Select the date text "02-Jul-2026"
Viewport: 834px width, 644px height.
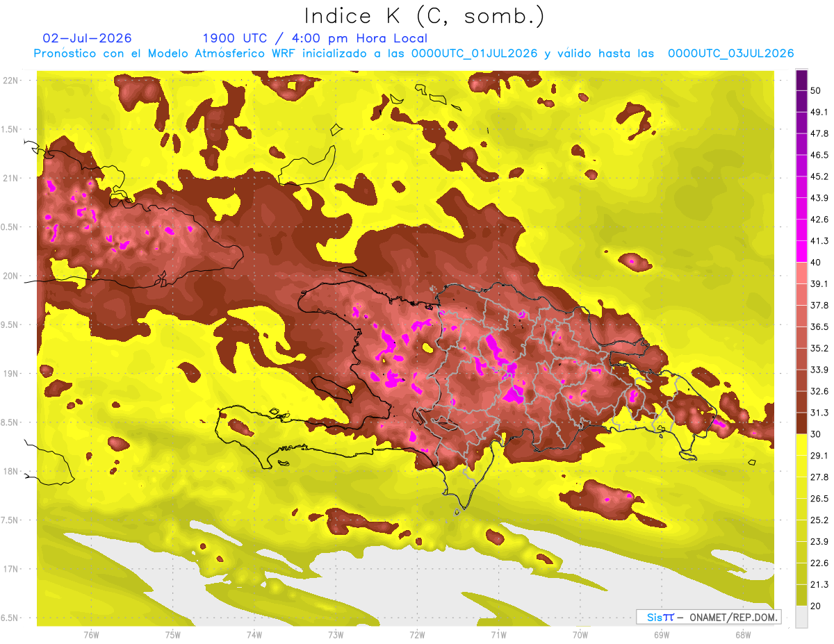point(88,38)
